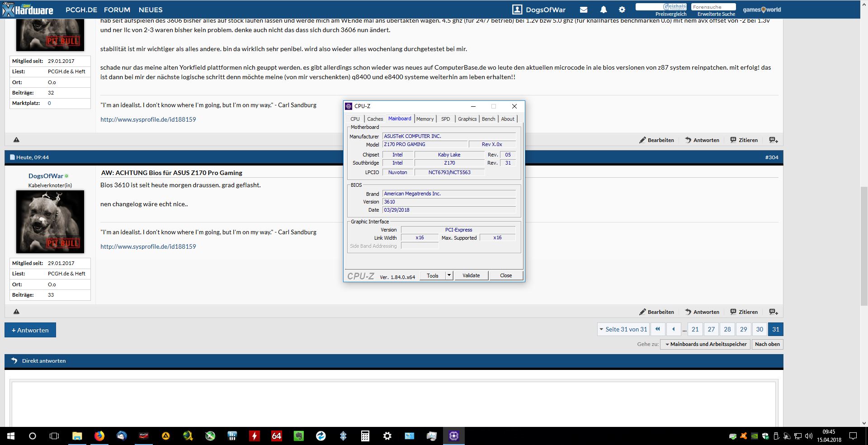Open the Action Center notification icon
Image resolution: width=868 pixels, height=445 pixels.
[853, 436]
